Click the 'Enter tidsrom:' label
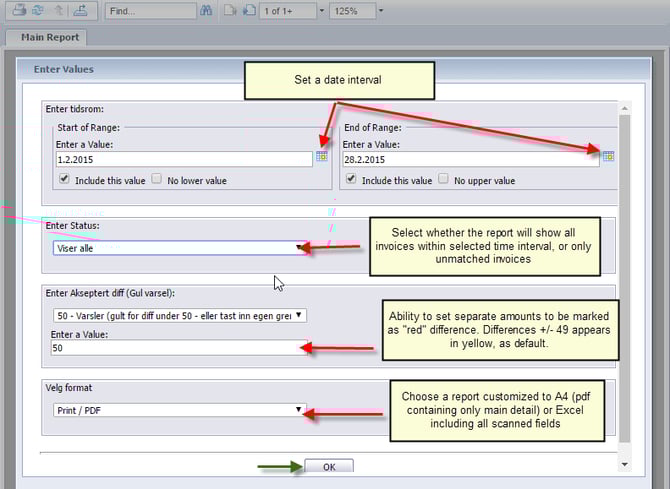670x489 pixels. pyautogui.click(x=75, y=109)
